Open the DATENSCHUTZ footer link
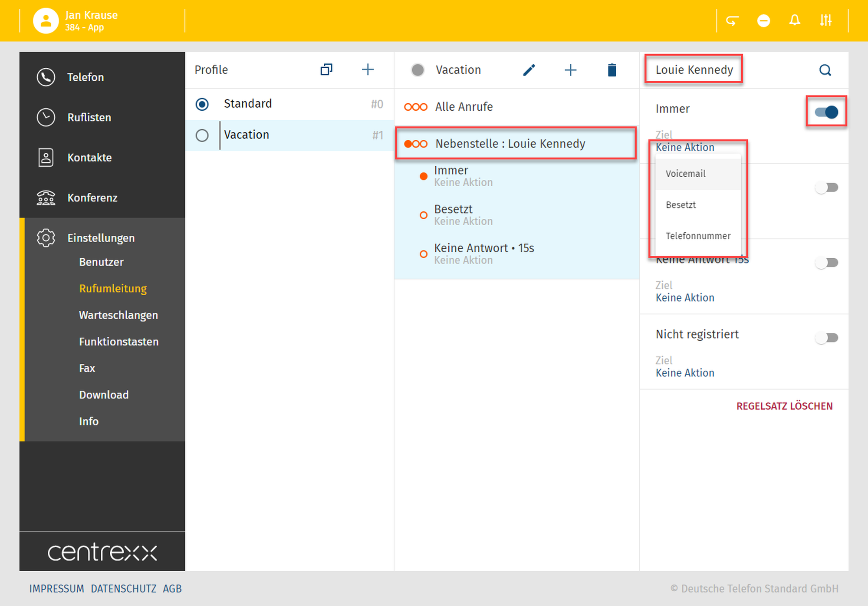 (123, 589)
